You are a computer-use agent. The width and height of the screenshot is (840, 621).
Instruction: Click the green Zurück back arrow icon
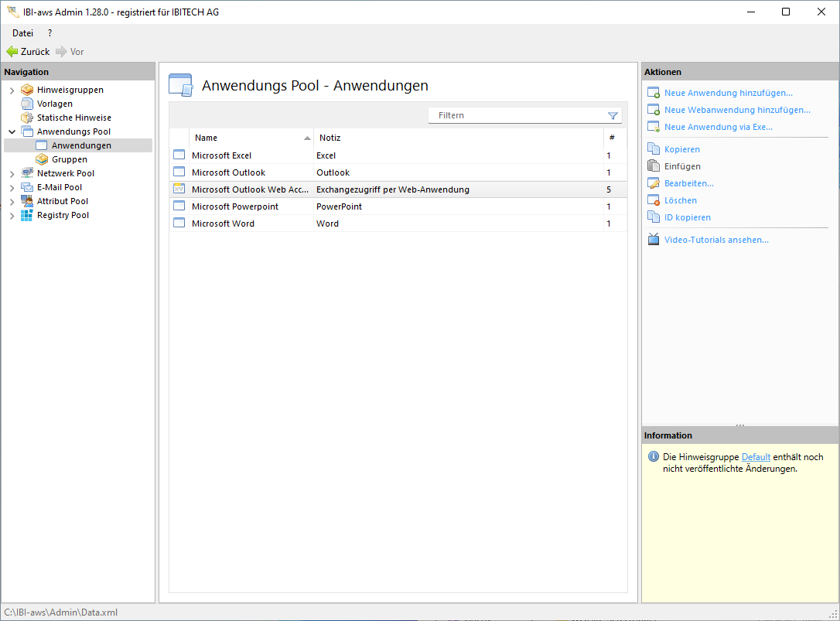(x=12, y=52)
